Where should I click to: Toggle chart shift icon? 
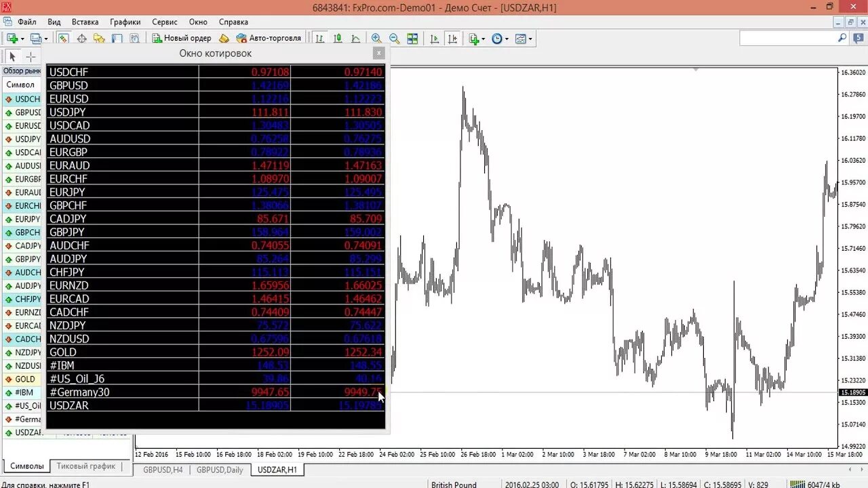(x=453, y=39)
